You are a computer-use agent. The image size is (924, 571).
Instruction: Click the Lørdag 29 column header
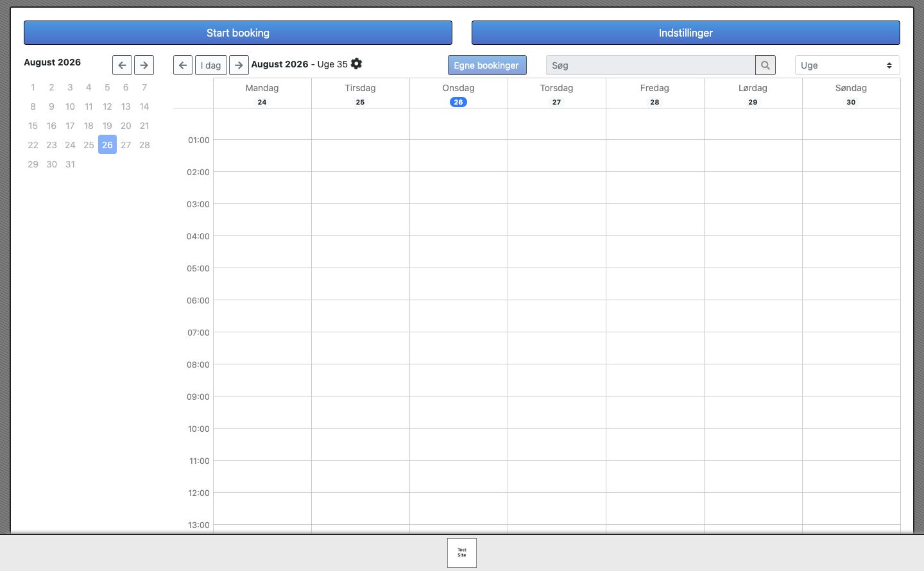pyautogui.click(x=753, y=94)
